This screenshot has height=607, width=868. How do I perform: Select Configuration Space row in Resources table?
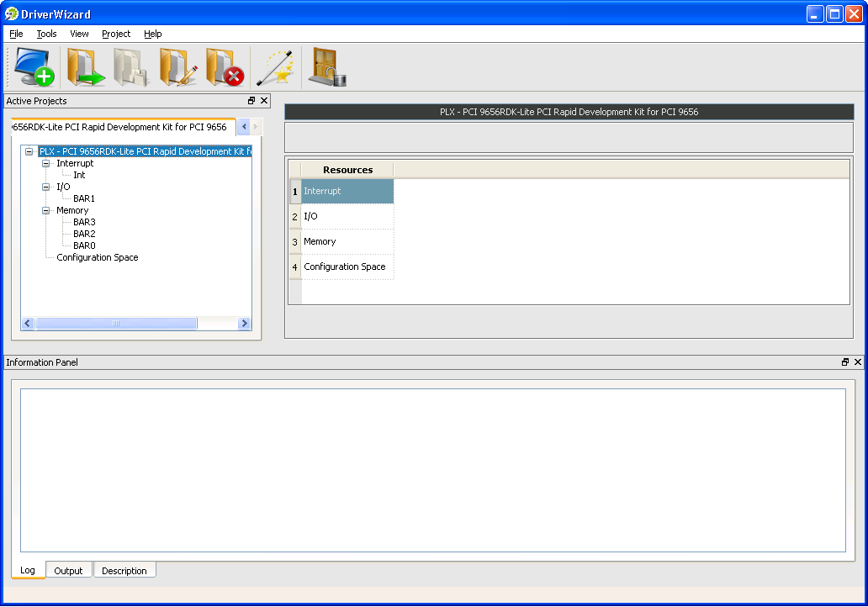pyautogui.click(x=347, y=267)
